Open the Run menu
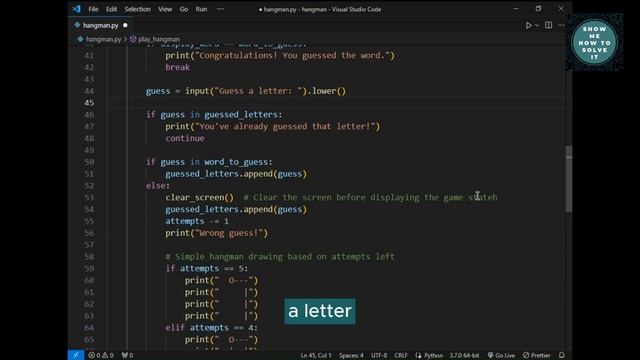The width and height of the screenshot is (640, 360). click(201, 9)
